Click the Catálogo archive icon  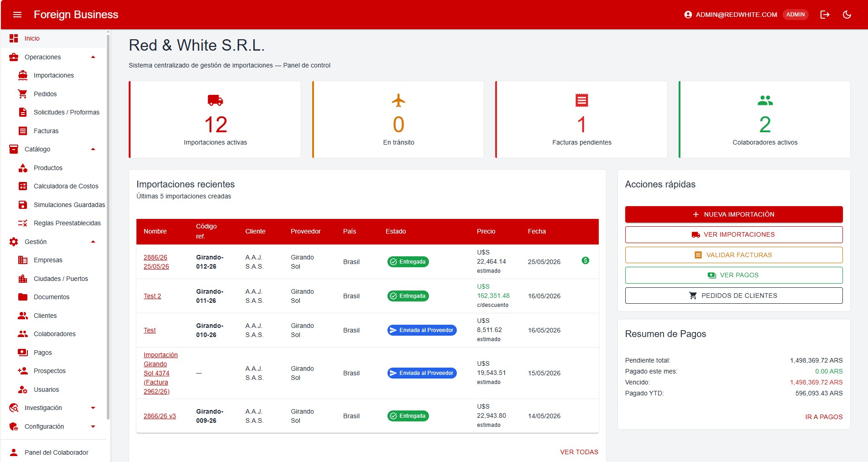point(14,149)
